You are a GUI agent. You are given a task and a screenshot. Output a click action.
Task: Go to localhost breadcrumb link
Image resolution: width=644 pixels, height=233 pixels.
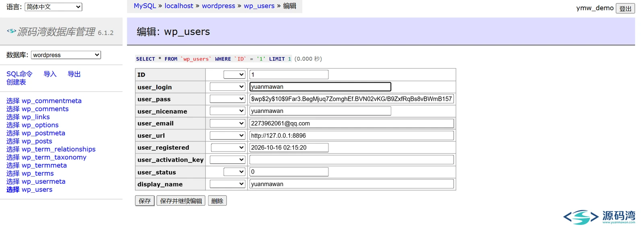(179, 6)
